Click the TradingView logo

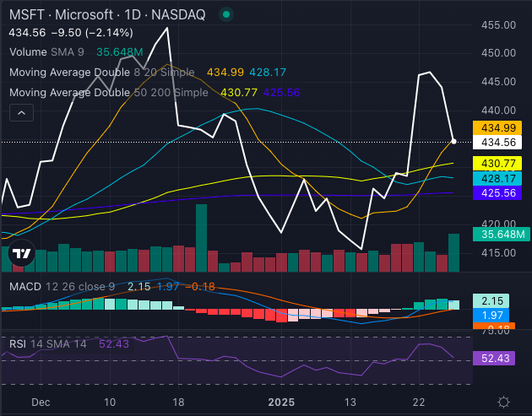click(x=21, y=253)
